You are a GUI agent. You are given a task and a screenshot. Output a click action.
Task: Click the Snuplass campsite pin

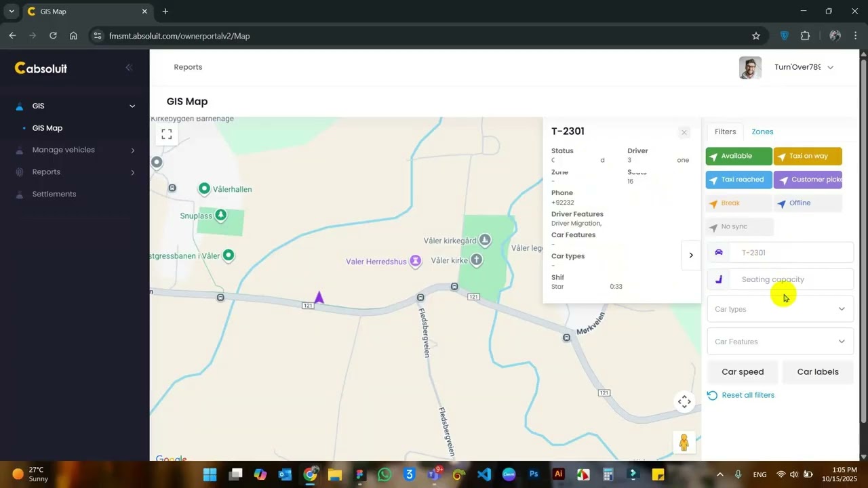pyautogui.click(x=220, y=216)
